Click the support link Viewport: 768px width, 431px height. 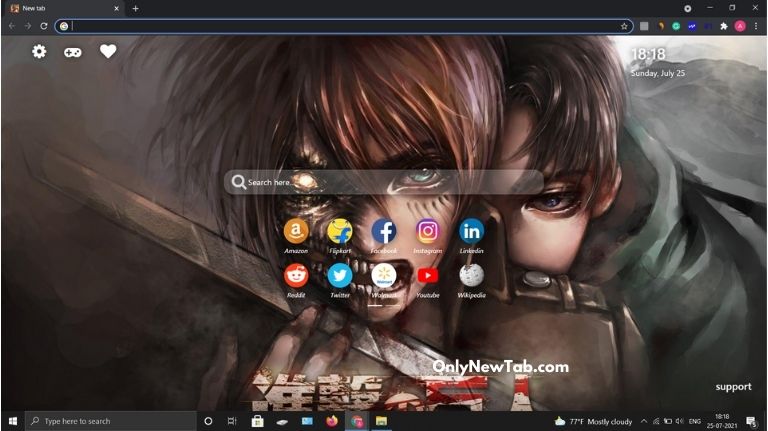pyautogui.click(x=733, y=387)
